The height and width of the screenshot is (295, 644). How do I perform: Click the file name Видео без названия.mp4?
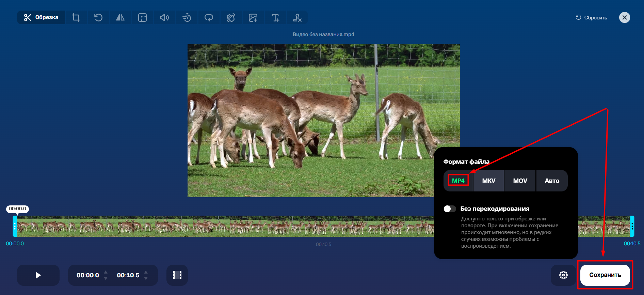pos(323,34)
